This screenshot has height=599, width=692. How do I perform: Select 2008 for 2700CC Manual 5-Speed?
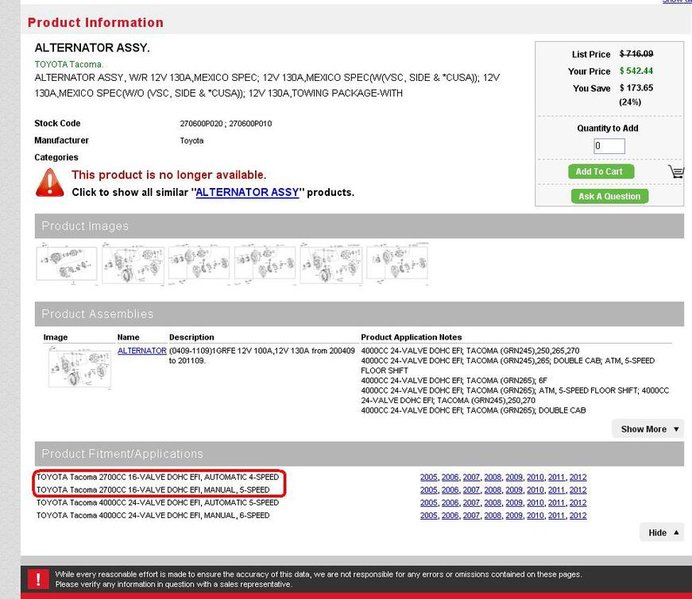coord(493,490)
